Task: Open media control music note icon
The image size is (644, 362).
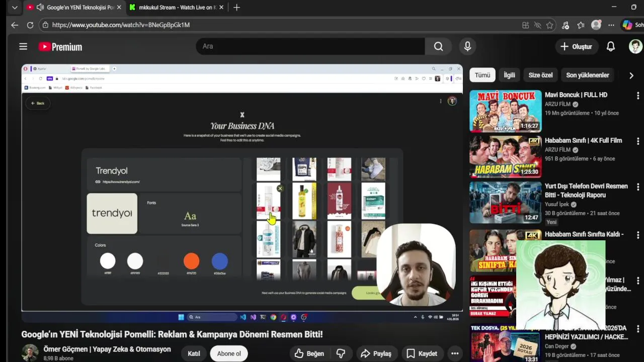Action: pos(566,25)
